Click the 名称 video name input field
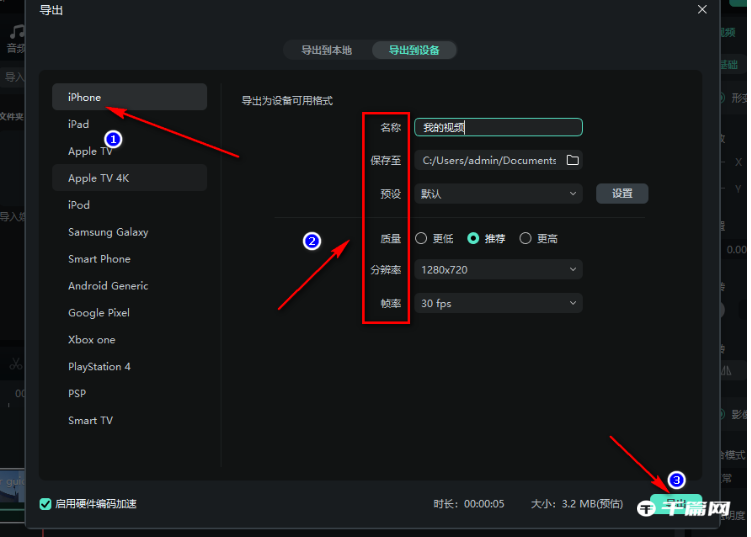 click(x=498, y=128)
